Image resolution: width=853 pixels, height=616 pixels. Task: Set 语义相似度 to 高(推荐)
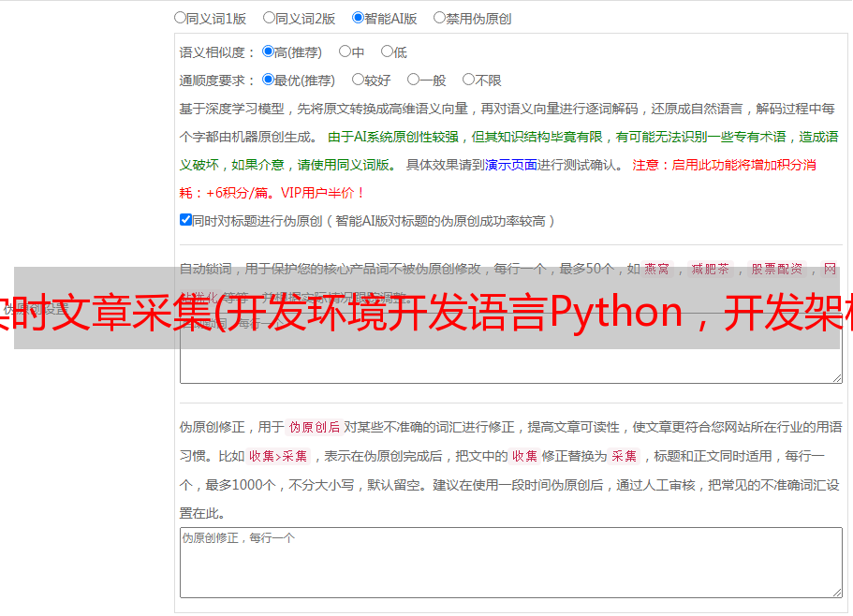(x=269, y=52)
